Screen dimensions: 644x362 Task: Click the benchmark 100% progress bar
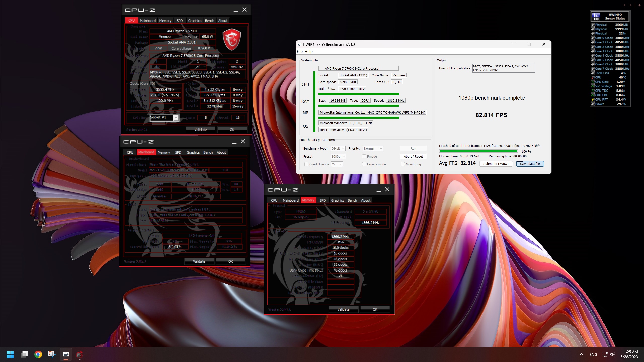coord(478,151)
